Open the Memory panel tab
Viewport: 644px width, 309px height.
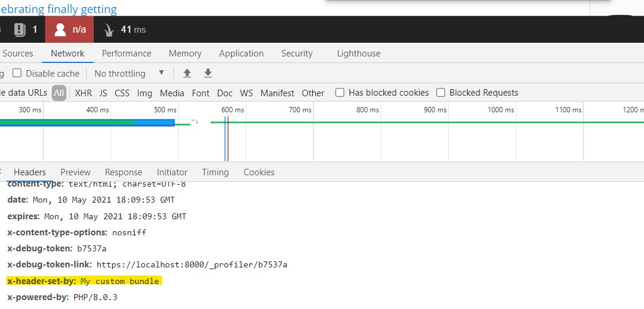[185, 53]
